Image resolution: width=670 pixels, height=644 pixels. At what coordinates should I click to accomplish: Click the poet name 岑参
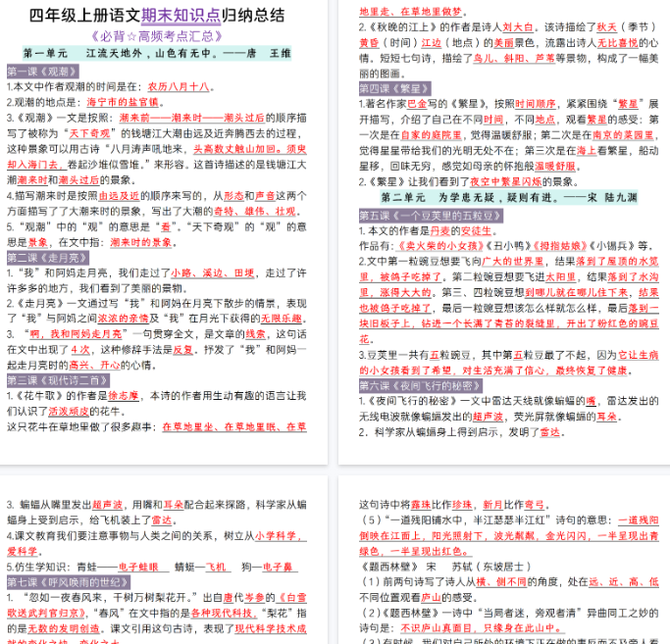(x=254, y=598)
